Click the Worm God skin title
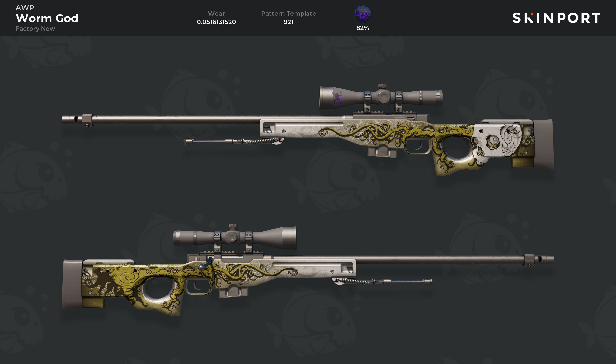The image size is (616, 364). pos(47,18)
